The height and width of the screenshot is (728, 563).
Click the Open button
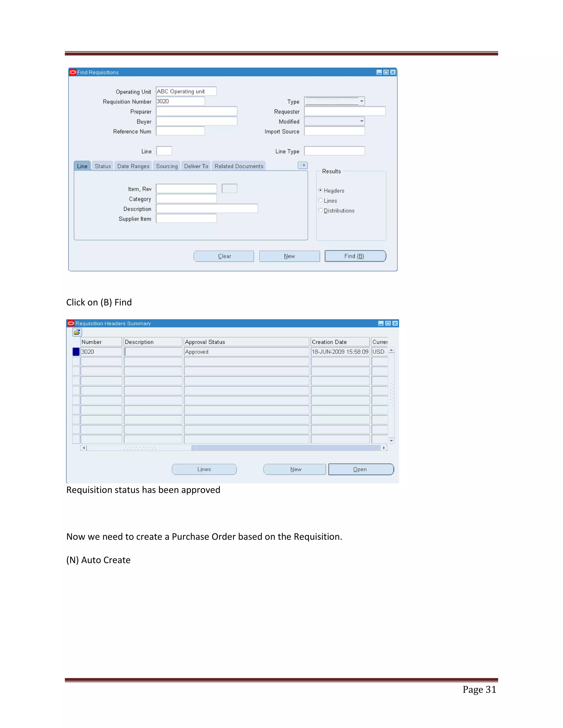[361, 469]
